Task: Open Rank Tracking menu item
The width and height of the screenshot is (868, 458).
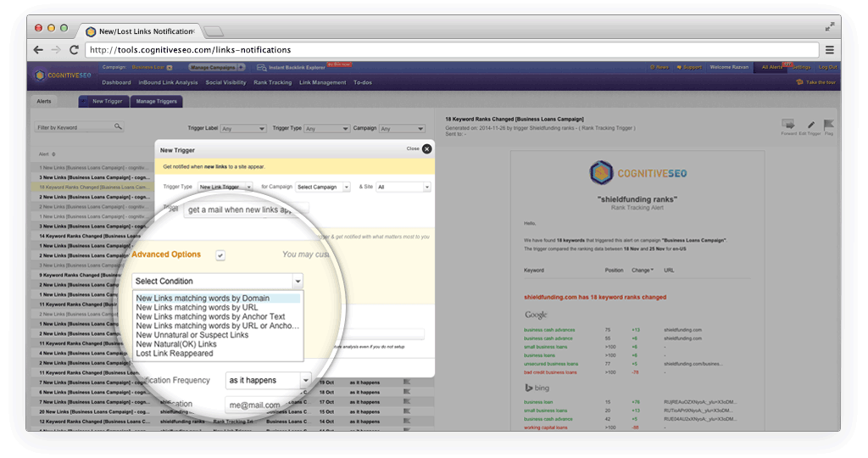Action: pyautogui.click(x=272, y=82)
